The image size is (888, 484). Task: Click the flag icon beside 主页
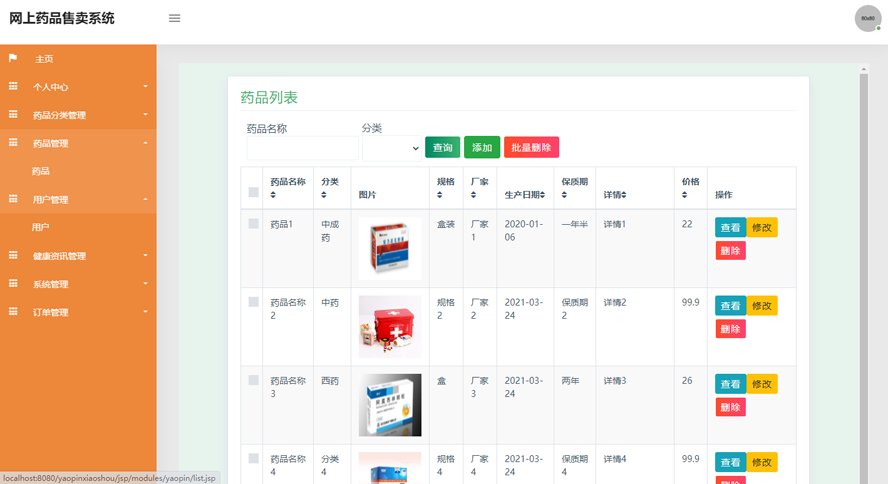(x=12, y=58)
